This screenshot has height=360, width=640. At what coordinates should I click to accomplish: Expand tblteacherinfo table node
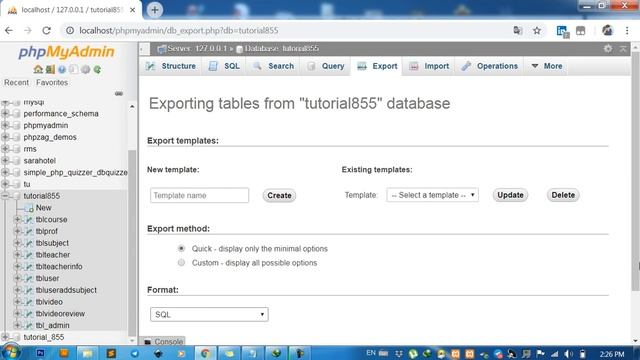tap(17, 267)
